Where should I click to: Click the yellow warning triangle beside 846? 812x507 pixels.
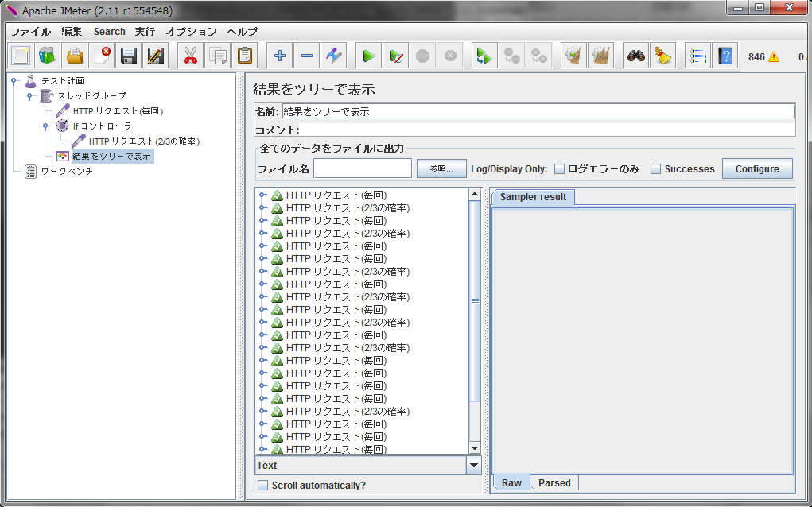click(x=774, y=56)
